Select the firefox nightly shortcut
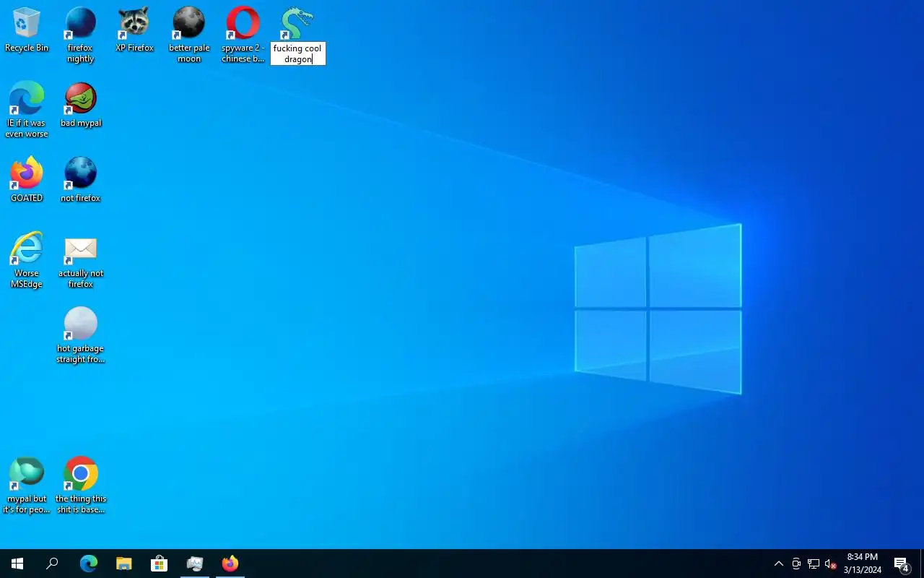 tap(80, 35)
